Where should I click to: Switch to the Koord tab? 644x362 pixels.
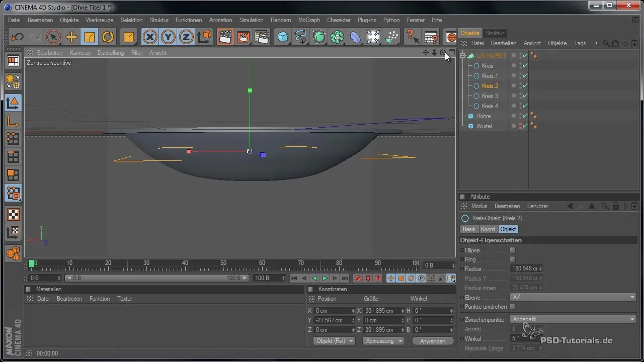[488, 229]
